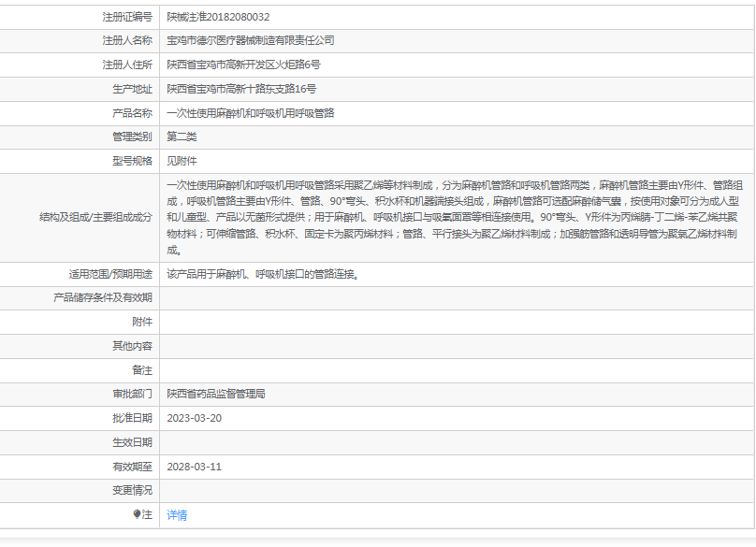Select product name 一次性使用麻醉机和呼吸机用呼吸管路
The image size is (756, 547).
point(250,113)
